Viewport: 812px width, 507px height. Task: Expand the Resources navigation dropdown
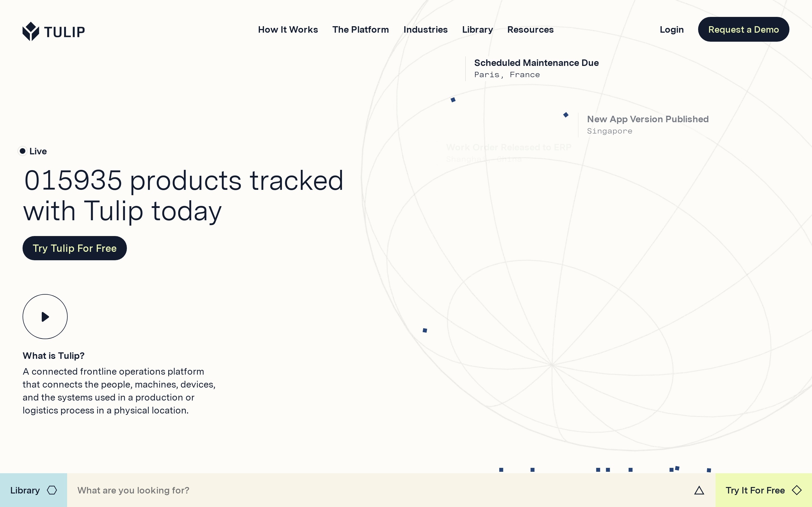pos(530,30)
